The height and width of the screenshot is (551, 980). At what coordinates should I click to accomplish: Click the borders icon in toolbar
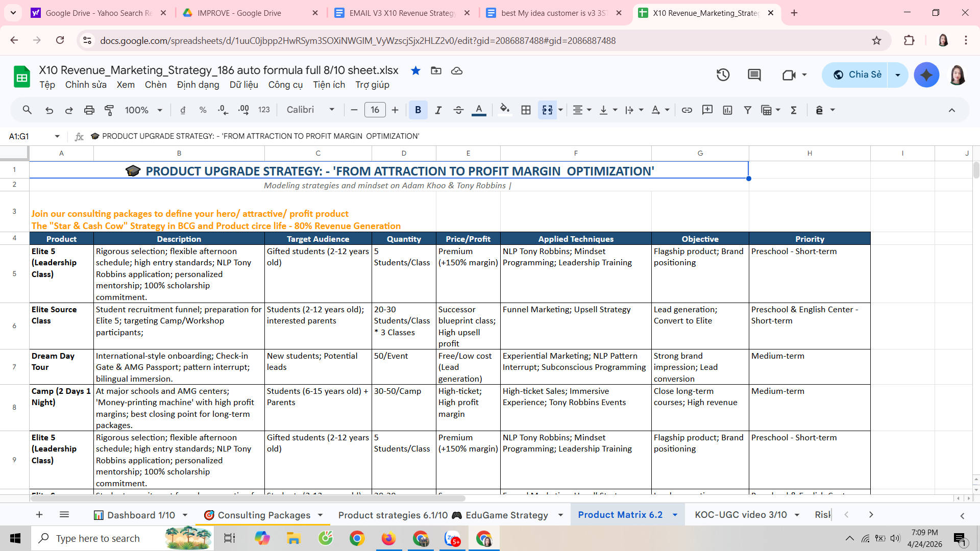[x=526, y=110]
